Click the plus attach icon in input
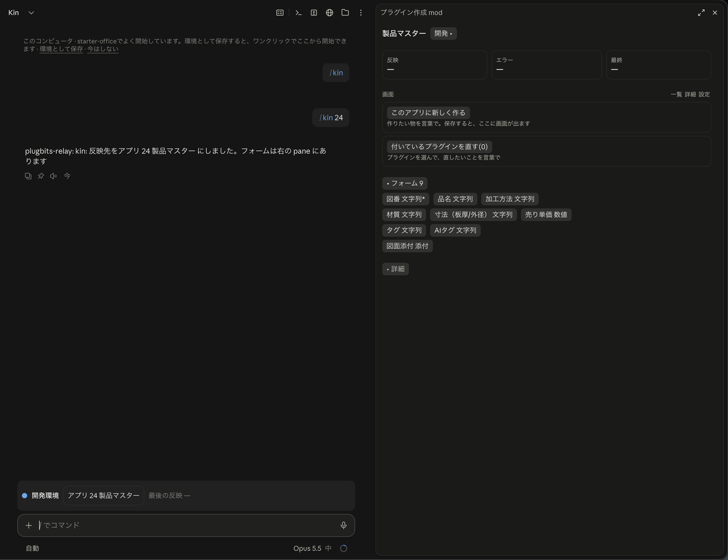This screenshot has height=560, width=728. point(29,525)
